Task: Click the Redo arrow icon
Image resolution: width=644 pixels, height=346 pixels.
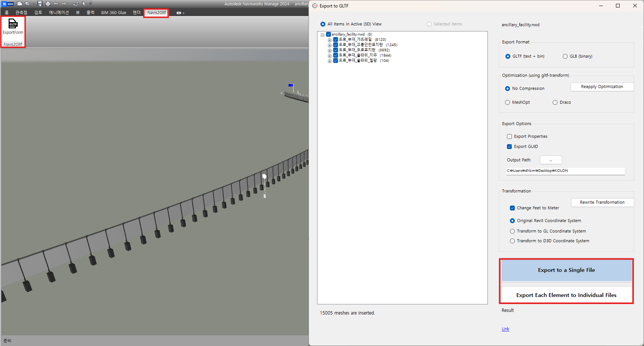Action: [64, 4]
